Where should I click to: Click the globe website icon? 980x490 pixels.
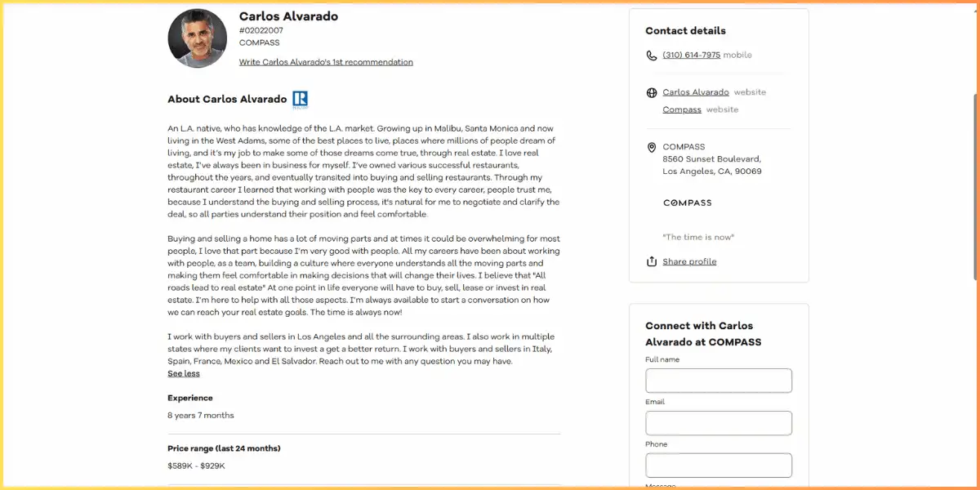pos(652,93)
